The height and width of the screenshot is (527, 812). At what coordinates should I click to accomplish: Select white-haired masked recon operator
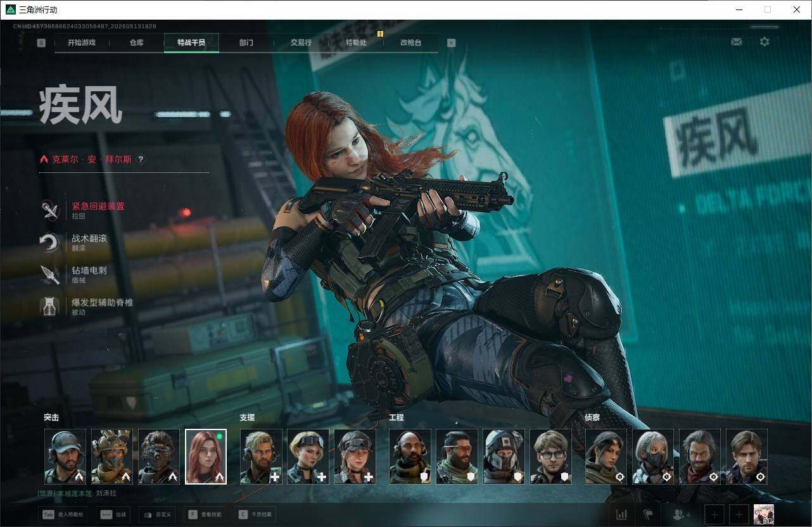click(653, 457)
